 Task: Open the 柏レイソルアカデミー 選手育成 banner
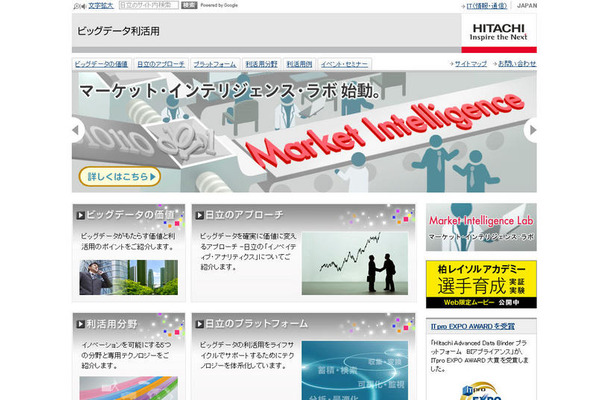pyautogui.click(x=480, y=284)
